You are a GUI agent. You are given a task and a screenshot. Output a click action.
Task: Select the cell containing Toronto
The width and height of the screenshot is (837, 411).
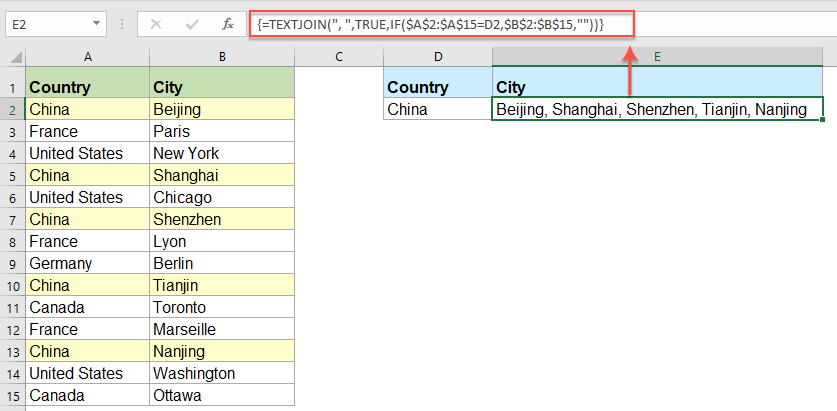(222, 307)
